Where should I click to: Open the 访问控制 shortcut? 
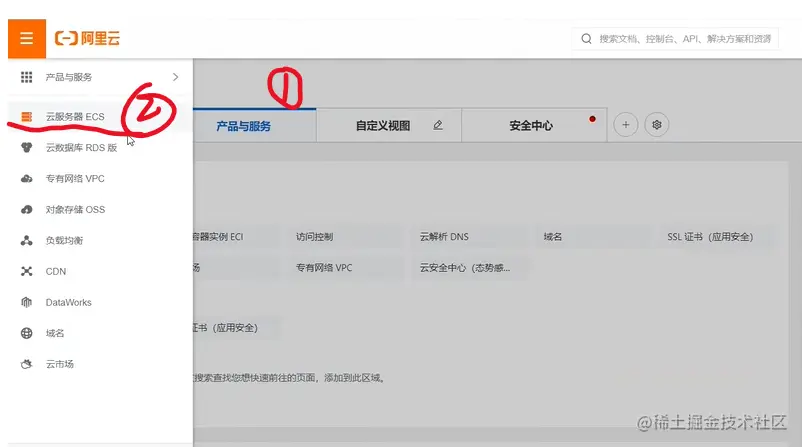346,237
